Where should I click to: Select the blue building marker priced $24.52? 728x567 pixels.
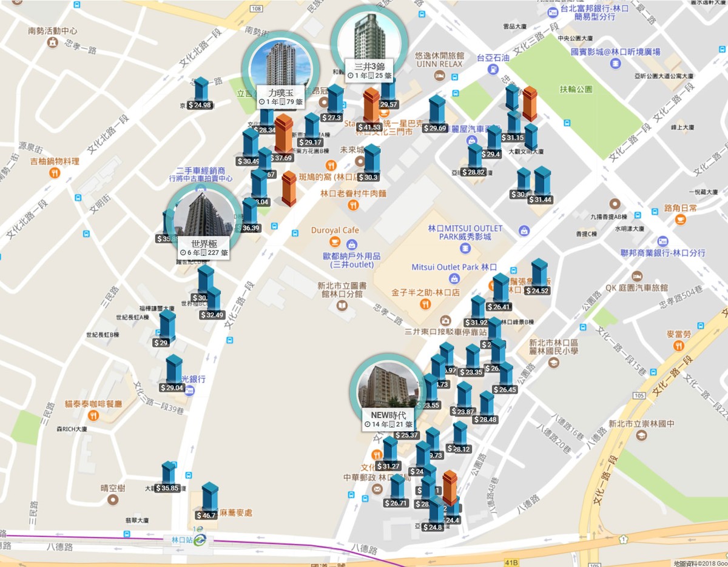pos(539,273)
